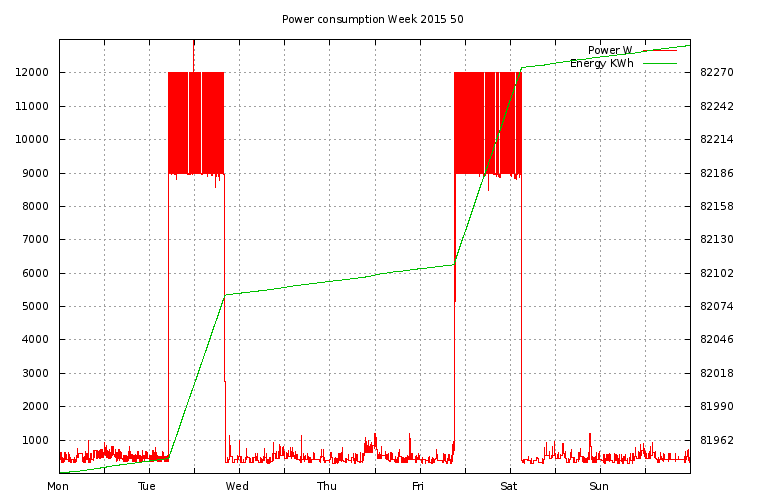Click the 82046 right axis value
The image size is (768, 500).
click(x=717, y=339)
